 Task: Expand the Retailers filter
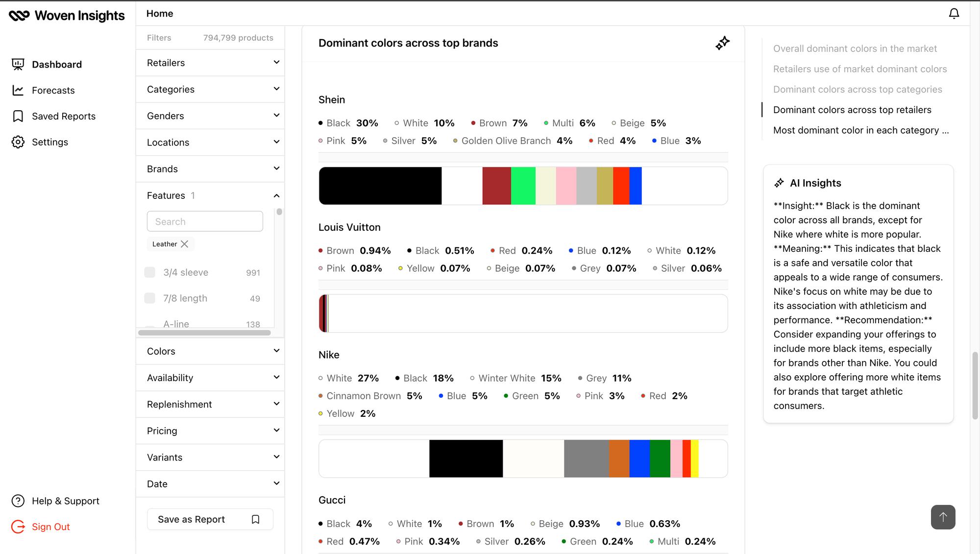210,63
